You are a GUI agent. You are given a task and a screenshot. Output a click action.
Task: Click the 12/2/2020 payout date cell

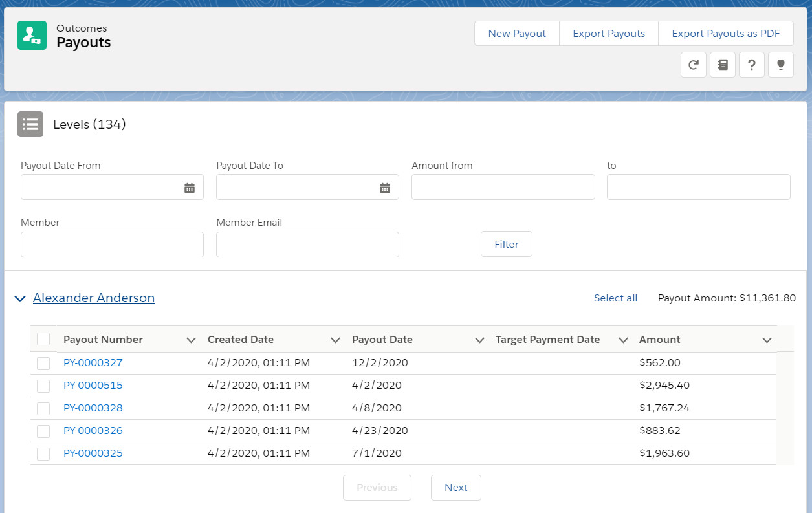pyautogui.click(x=380, y=363)
